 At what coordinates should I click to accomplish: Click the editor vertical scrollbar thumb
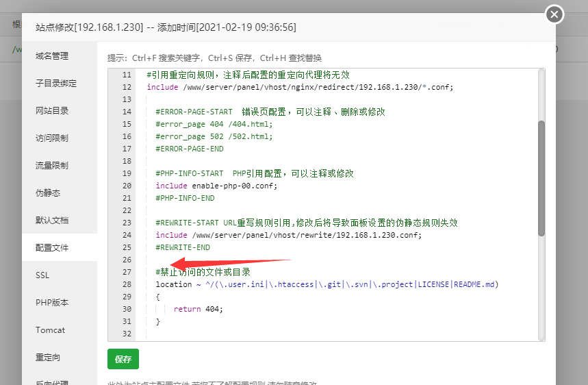[541, 178]
